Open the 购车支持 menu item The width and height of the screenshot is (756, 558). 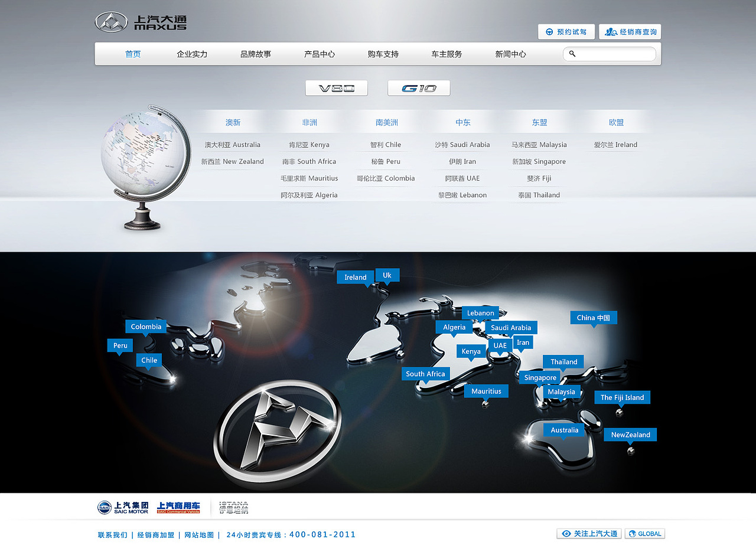pyautogui.click(x=383, y=54)
